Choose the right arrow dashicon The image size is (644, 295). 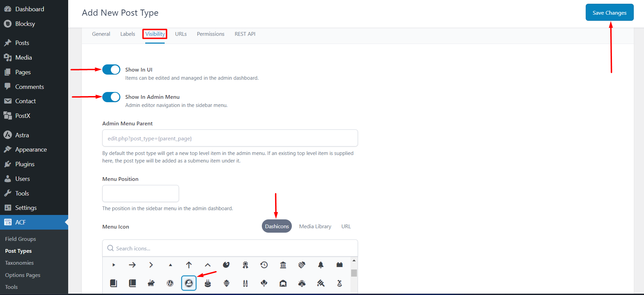[132, 265]
